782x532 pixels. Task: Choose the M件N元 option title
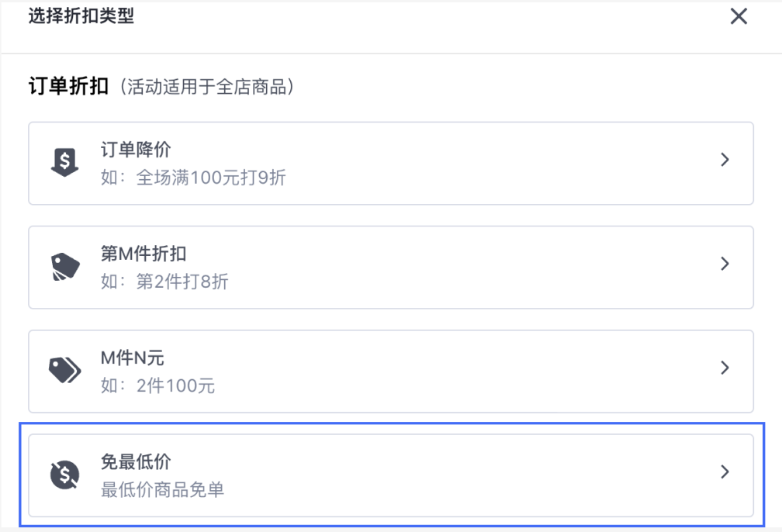tap(132, 358)
